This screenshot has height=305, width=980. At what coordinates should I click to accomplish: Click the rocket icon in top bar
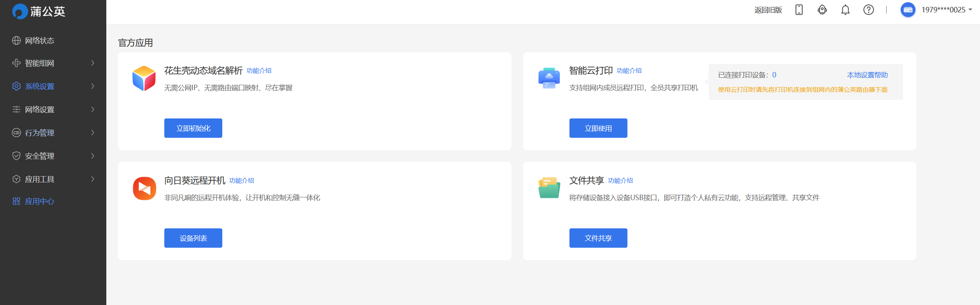tap(822, 10)
